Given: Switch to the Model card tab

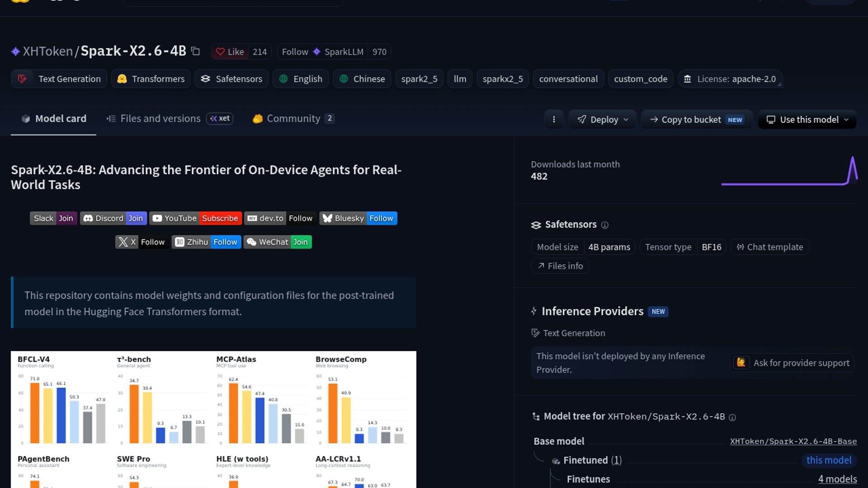Looking at the screenshot, I should coord(53,118).
